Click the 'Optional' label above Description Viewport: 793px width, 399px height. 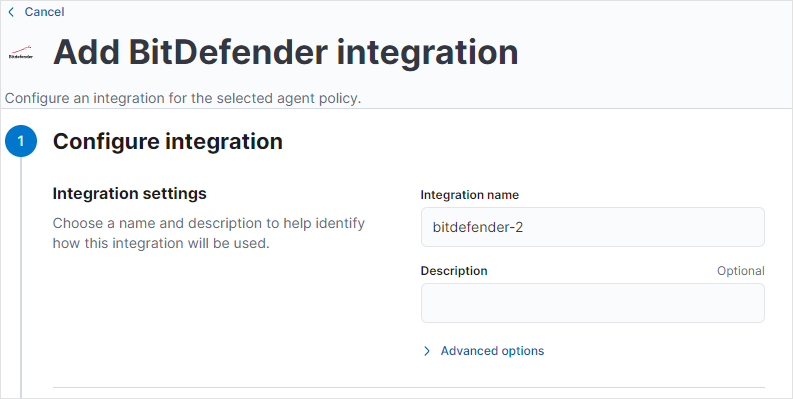(740, 271)
